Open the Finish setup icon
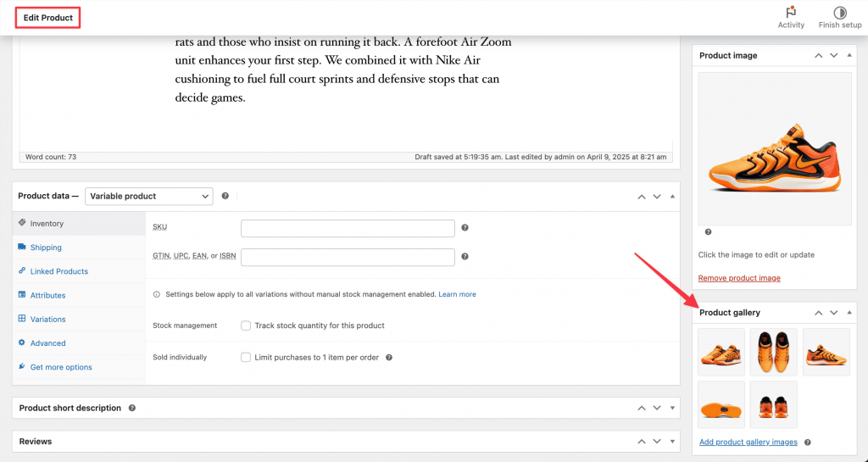 (840, 12)
